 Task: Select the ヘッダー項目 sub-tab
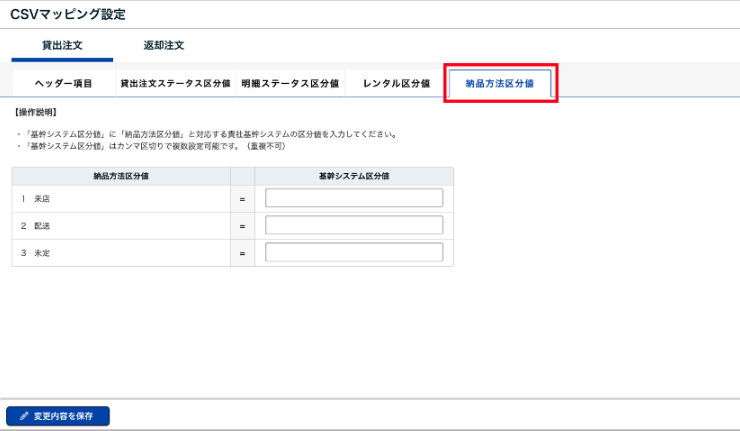63,83
